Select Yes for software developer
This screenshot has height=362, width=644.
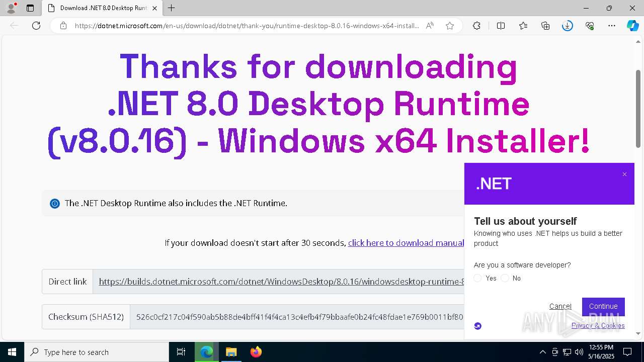click(478, 278)
